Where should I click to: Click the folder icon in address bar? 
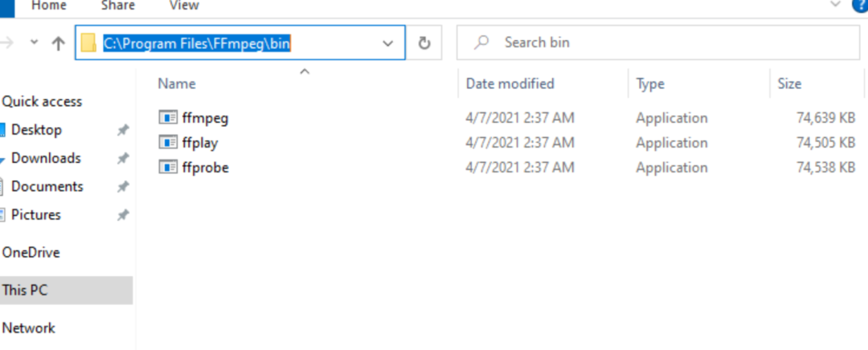[x=88, y=43]
